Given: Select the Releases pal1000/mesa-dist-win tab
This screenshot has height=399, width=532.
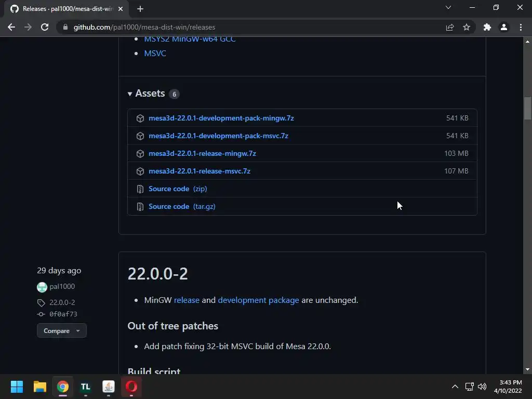Looking at the screenshot, I should [67, 9].
